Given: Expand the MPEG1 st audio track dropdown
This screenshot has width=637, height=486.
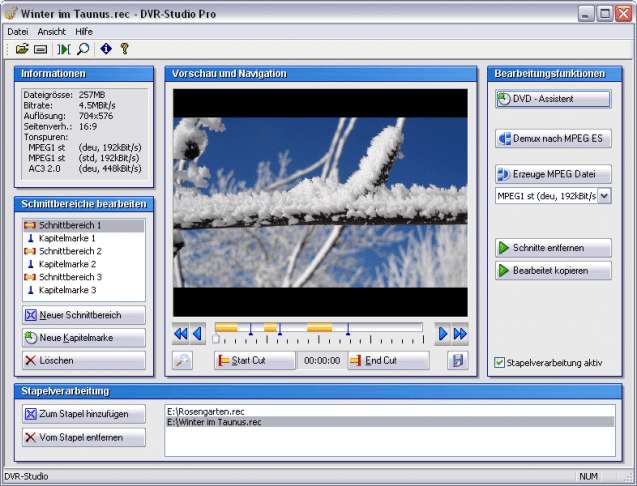Looking at the screenshot, I should pos(604,196).
